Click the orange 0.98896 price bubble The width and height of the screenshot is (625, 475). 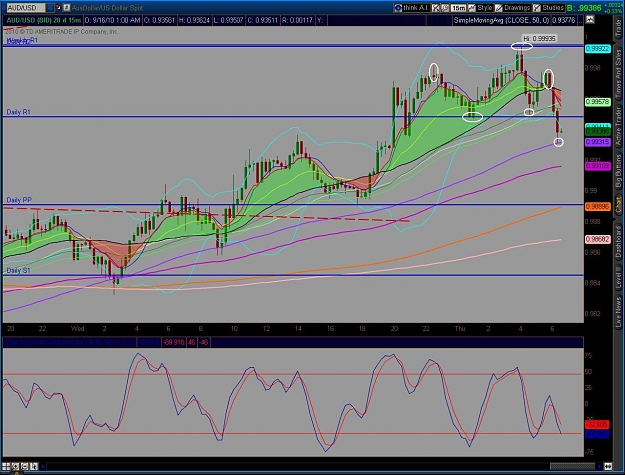[x=597, y=207]
